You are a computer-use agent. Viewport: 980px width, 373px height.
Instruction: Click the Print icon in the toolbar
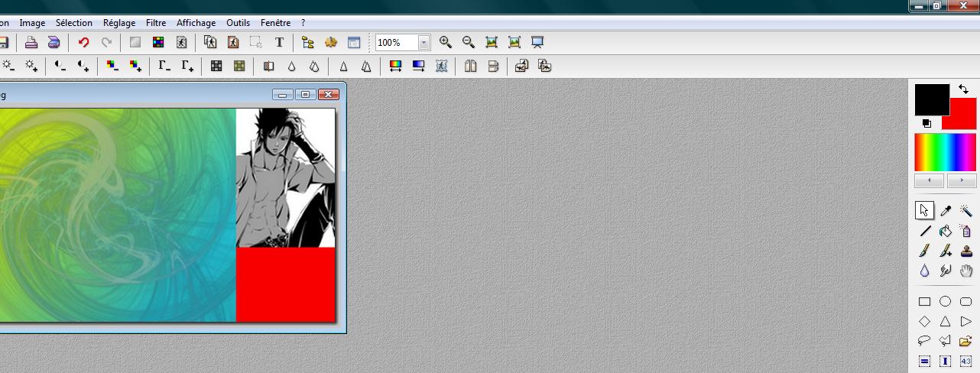pyautogui.click(x=31, y=43)
